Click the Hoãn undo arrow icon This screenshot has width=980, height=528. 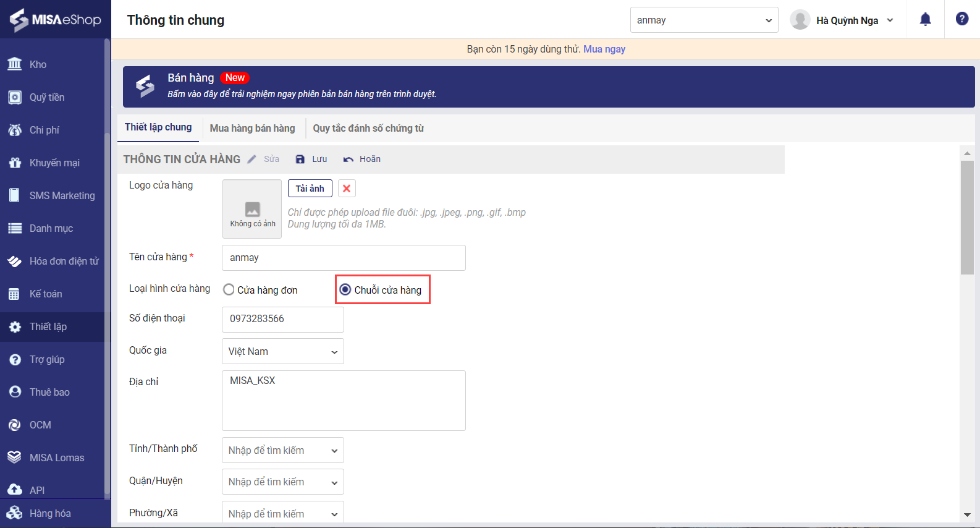[348, 160]
